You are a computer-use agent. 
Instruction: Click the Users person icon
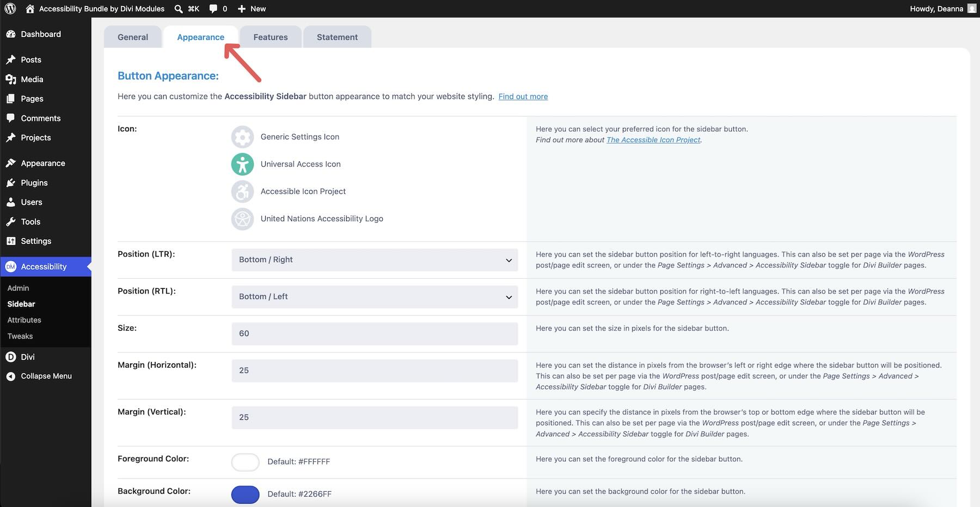click(11, 202)
